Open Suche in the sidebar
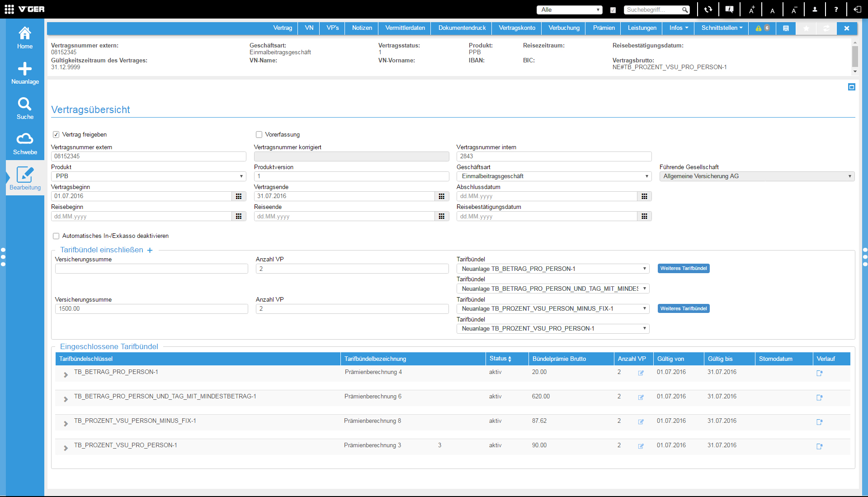868x497 pixels. [x=25, y=109]
